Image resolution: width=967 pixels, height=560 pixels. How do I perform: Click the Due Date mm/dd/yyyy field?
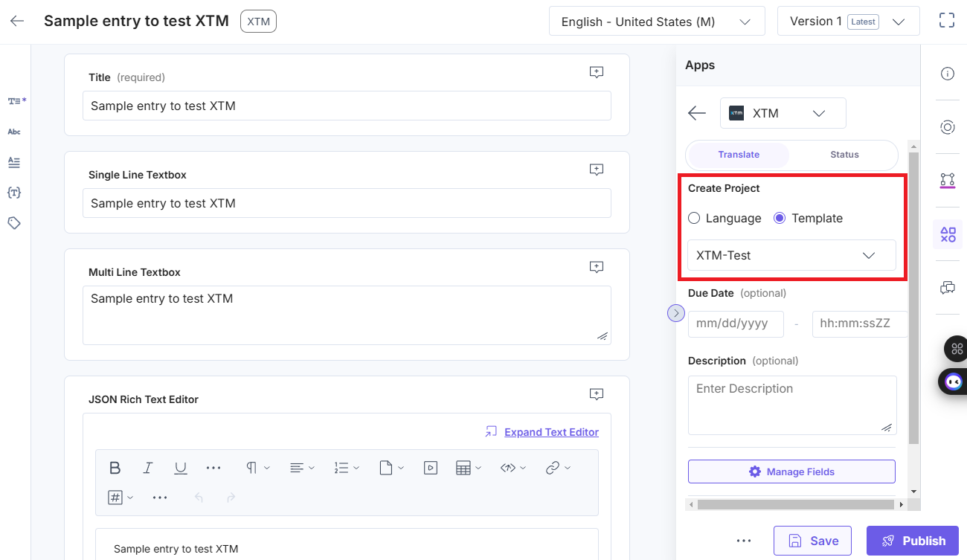coord(736,324)
